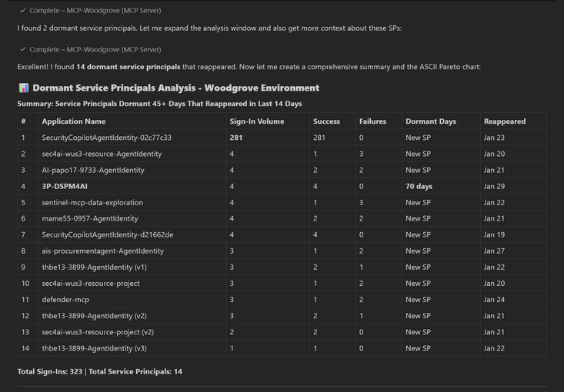The height and width of the screenshot is (392, 564).
Task: Select the SecurityCopilotAgentIdentity-02c77c33 application name
Action: click(106, 138)
